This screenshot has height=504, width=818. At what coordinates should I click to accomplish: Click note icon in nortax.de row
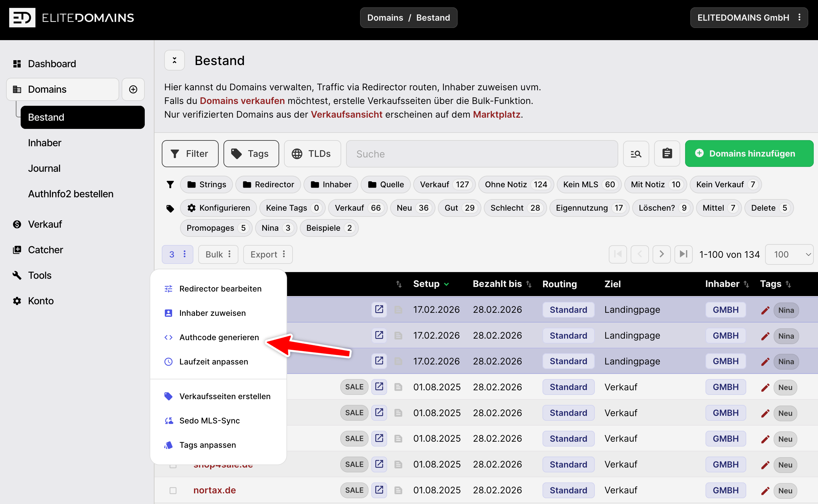pos(398,490)
